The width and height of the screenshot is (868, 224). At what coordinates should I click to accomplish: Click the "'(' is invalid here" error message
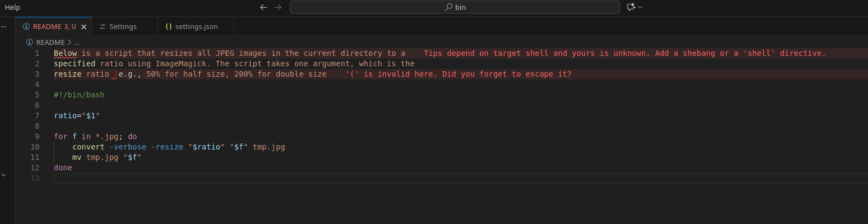[x=458, y=74]
